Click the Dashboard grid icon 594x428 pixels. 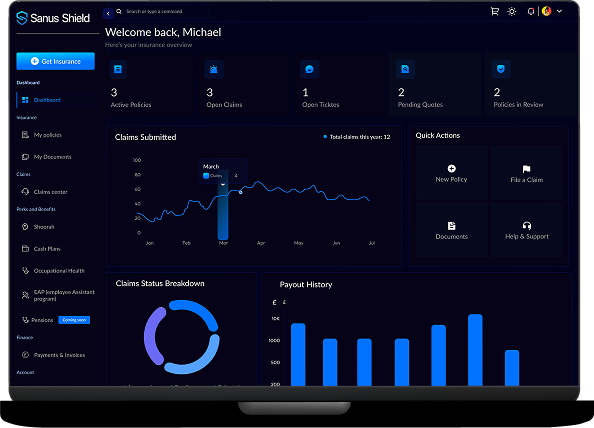[x=25, y=100]
